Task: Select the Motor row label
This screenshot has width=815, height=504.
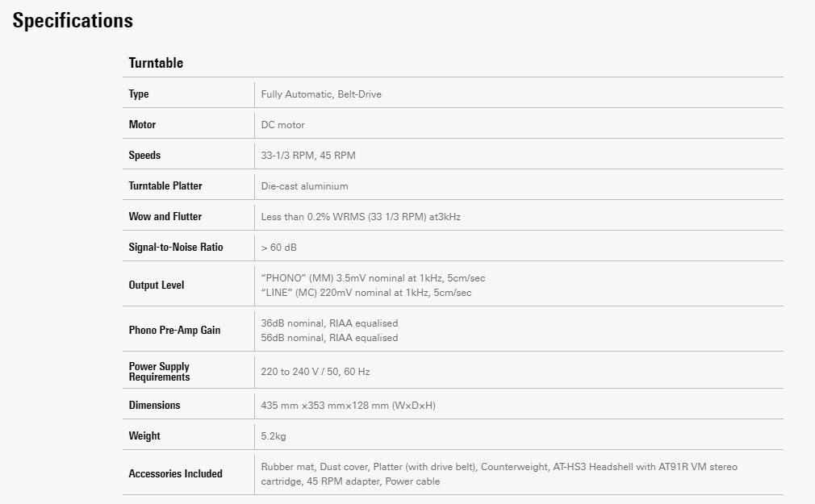Action: [142, 125]
